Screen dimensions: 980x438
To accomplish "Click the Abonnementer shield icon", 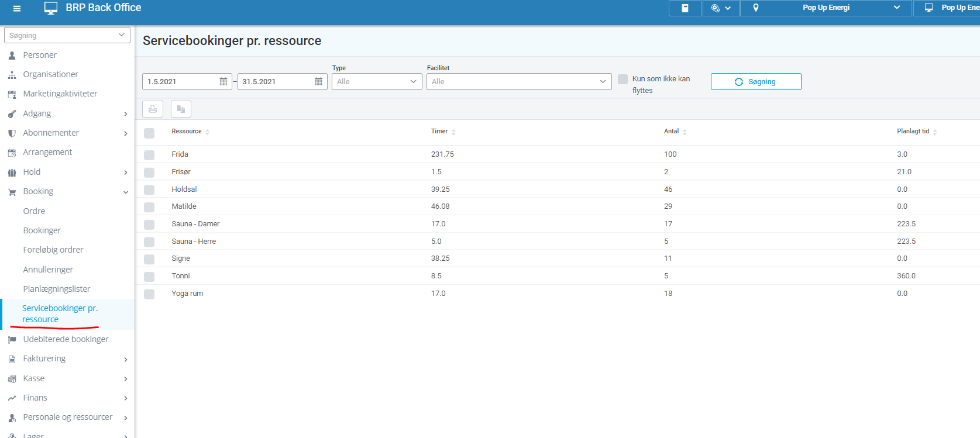I will [12, 133].
